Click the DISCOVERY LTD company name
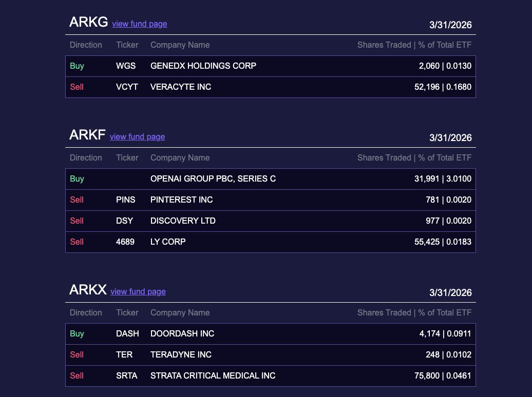The width and height of the screenshot is (532, 397). pyautogui.click(x=183, y=221)
